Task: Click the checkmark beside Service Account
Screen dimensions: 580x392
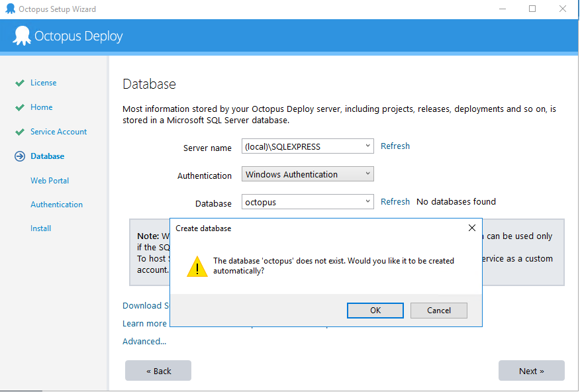Action: 20,132
